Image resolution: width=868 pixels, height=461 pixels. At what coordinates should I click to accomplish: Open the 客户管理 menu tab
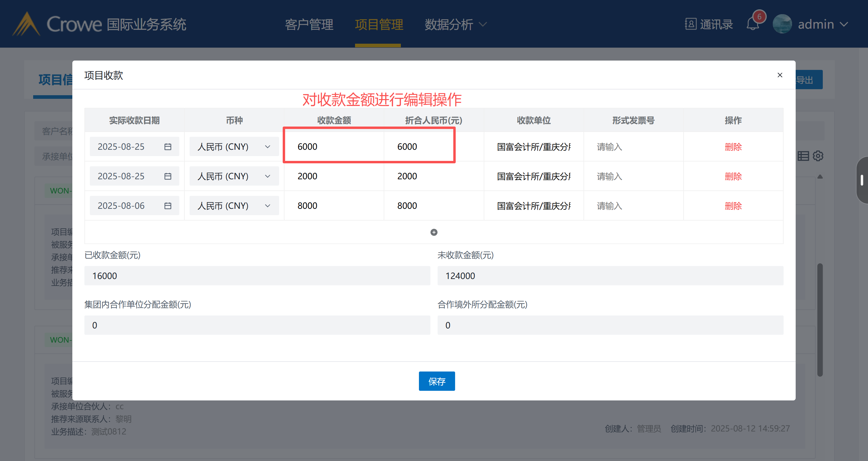click(309, 24)
